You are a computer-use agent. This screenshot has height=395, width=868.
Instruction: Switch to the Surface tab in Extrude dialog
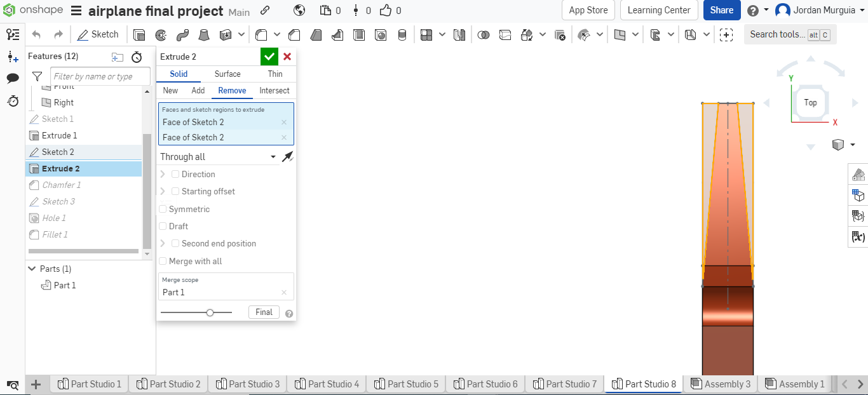(x=227, y=74)
